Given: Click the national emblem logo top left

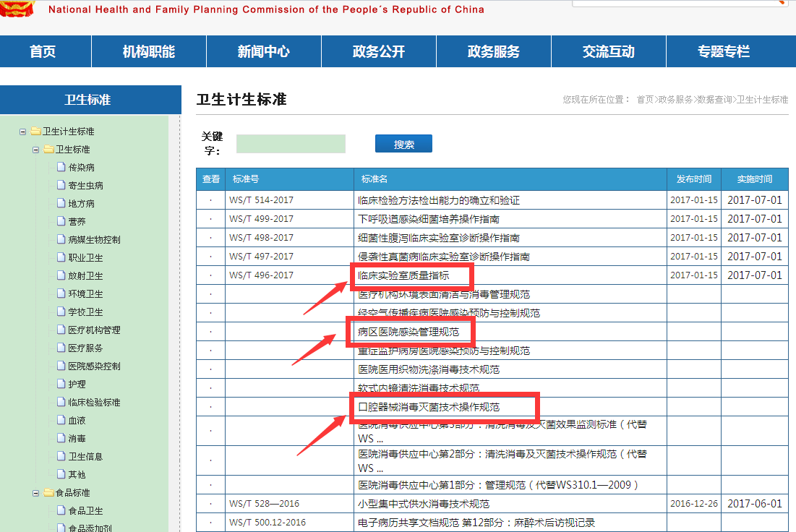Looking at the screenshot, I should coord(16,9).
